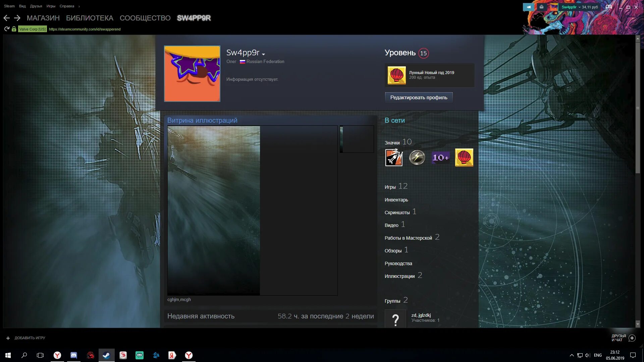Open Friends and Chat plus icon

pos(632,338)
